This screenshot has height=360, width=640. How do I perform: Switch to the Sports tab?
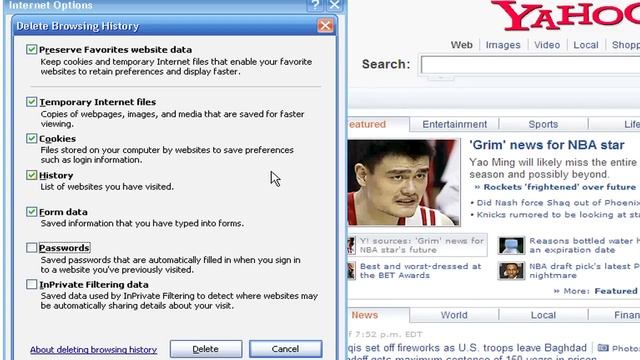543,124
